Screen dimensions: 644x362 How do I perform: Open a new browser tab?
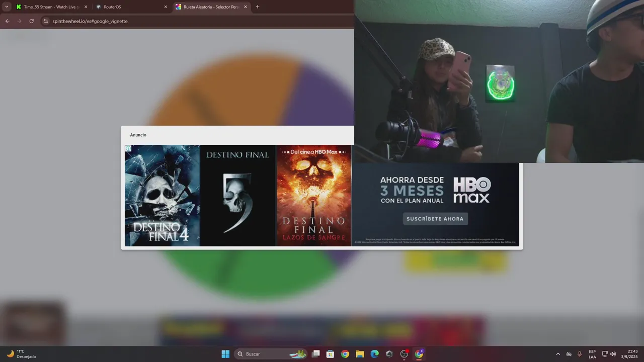coord(258,7)
